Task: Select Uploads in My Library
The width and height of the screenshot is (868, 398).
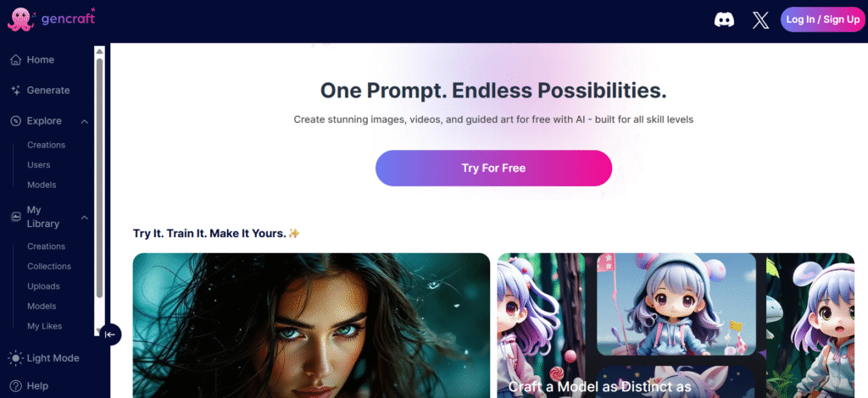Action: pyautogui.click(x=44, y=286)
